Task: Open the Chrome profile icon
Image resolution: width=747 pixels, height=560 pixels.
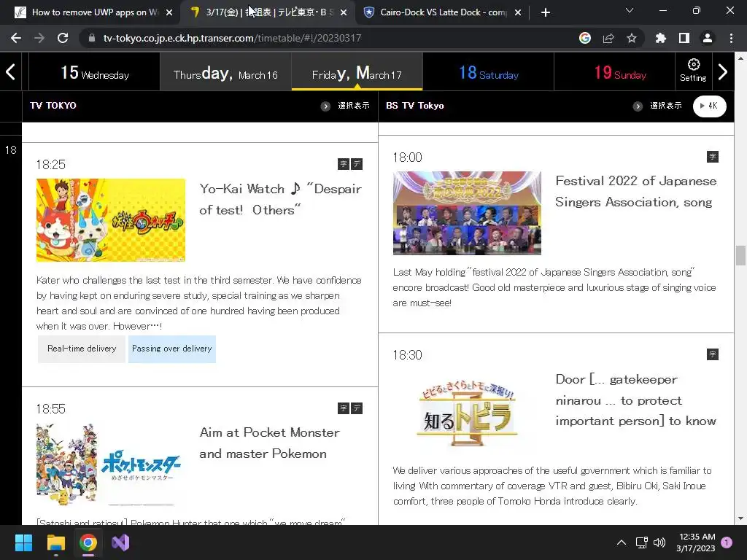Action: (x=707, y=38)
